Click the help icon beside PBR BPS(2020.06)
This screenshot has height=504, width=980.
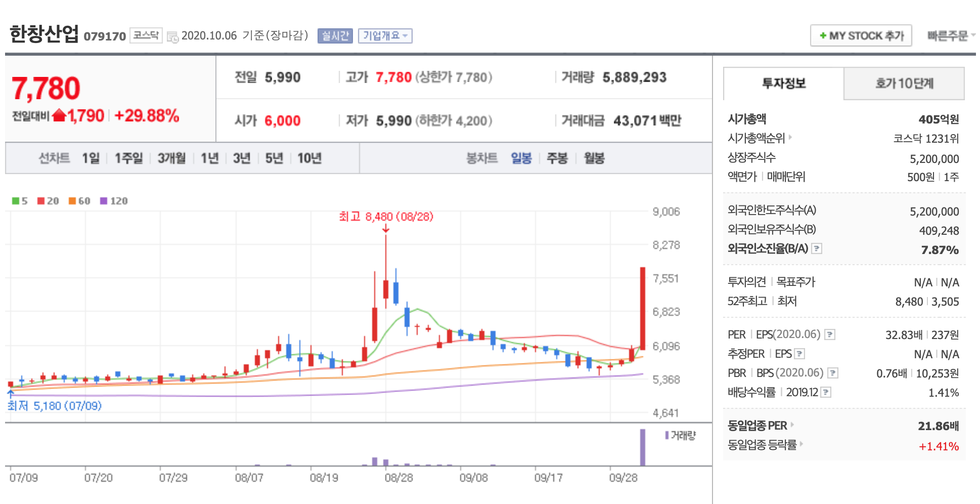tap(833, 373)
